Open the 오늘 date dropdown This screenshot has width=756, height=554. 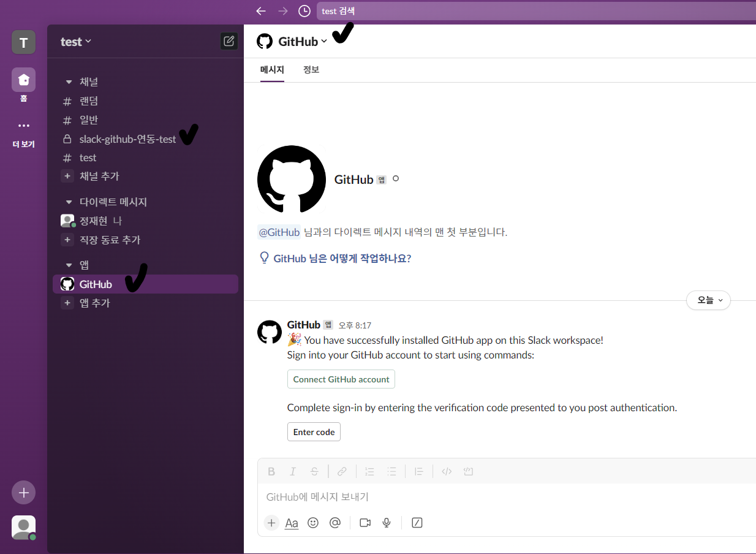[x=708, y=300]
